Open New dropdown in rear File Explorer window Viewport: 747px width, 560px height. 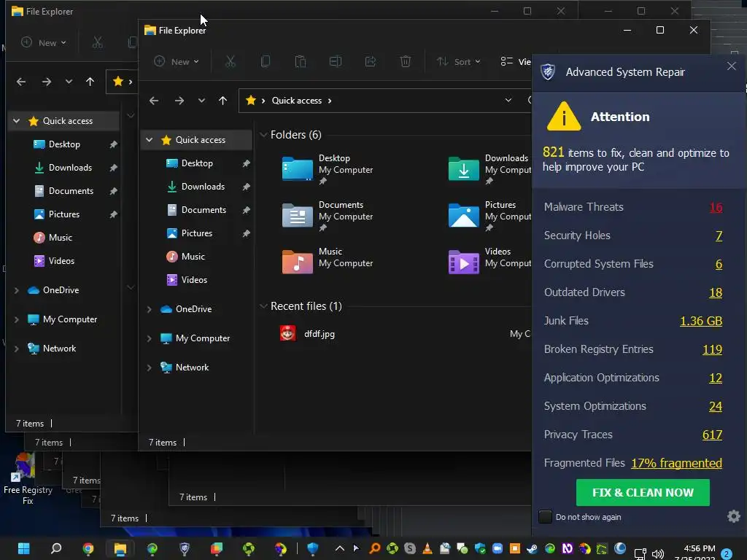44,42
